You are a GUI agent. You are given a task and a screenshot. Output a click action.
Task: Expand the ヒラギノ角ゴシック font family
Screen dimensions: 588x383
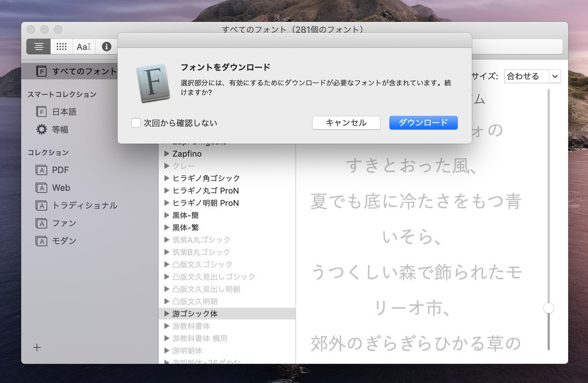point(167,178)
